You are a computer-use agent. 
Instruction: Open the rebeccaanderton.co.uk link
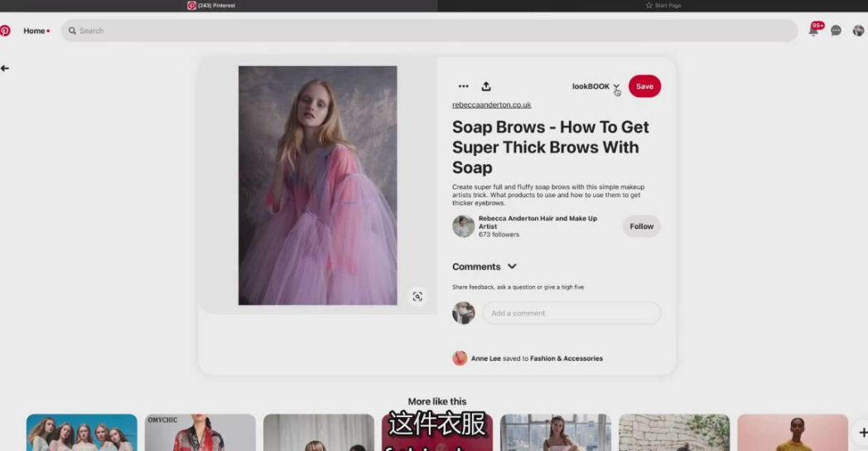click(491, 105)
